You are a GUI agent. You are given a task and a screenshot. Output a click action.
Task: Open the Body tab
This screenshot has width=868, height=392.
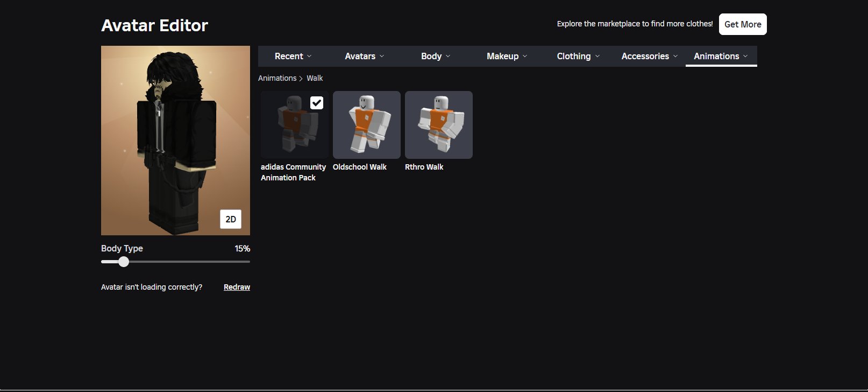[x=436, y=56]
